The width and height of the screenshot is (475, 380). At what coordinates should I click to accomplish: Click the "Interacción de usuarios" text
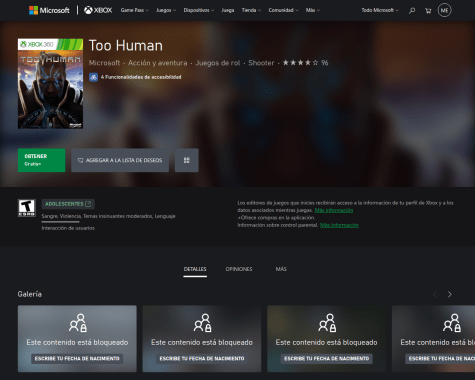(x=68, y=228)
